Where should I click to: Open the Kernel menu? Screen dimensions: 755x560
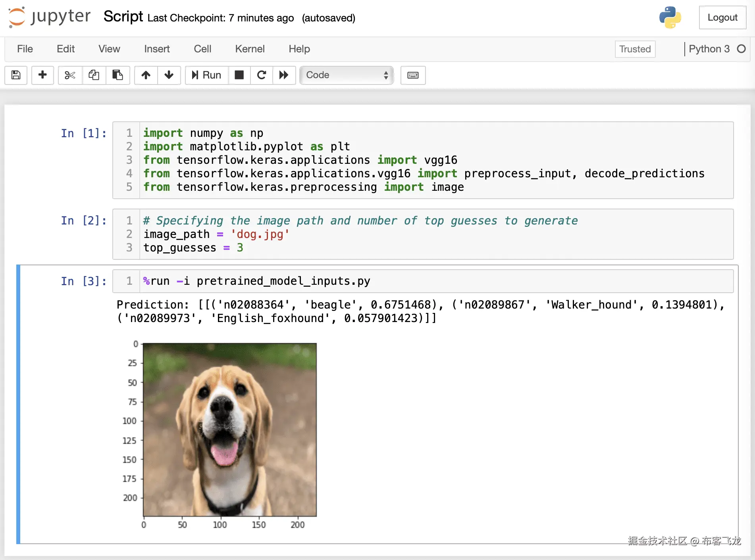pos(250,49)
